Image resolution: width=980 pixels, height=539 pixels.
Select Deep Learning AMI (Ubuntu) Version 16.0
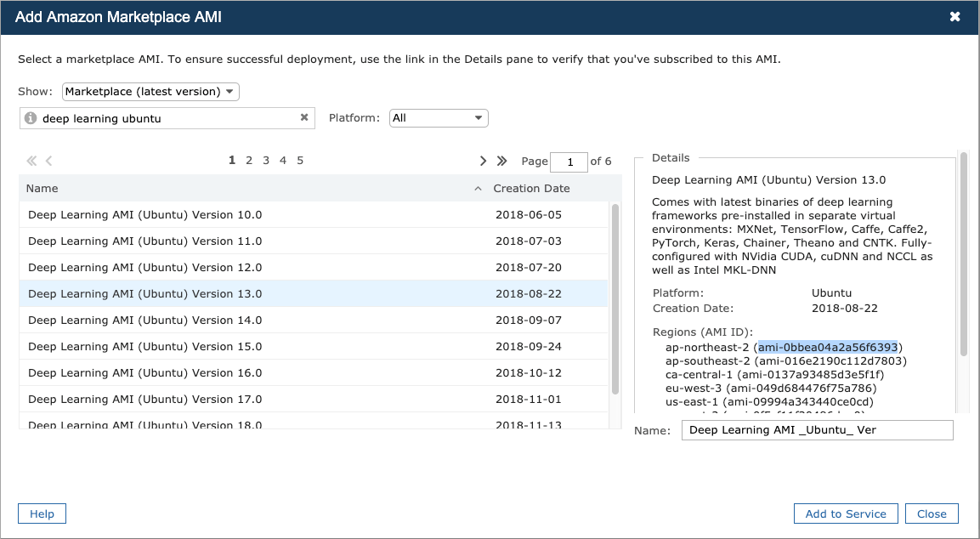[x=313, y=372]
